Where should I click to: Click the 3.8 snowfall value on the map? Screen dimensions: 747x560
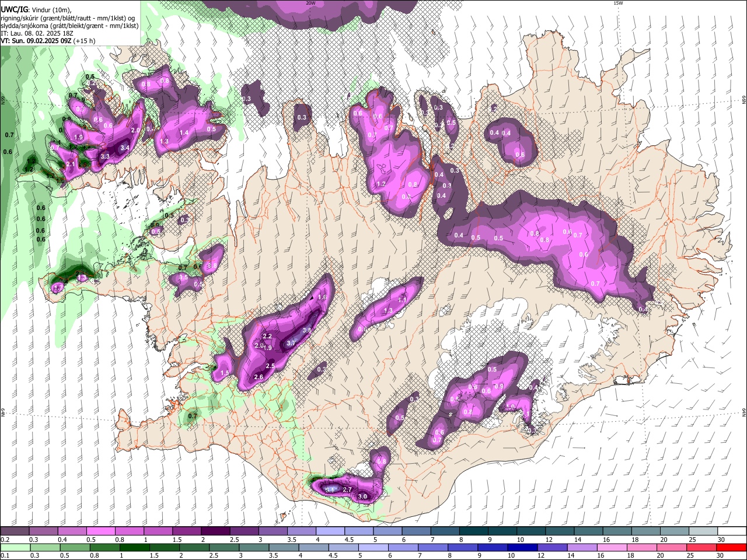(x=307, y=330)
